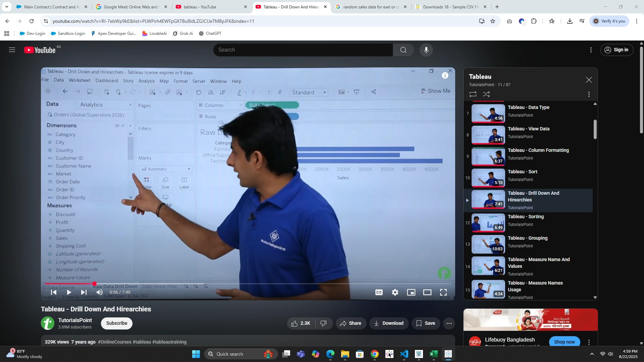The width and height of the screenshot is (644, 362).
Task: Toggle playlist loop
Action: point(473,94)
